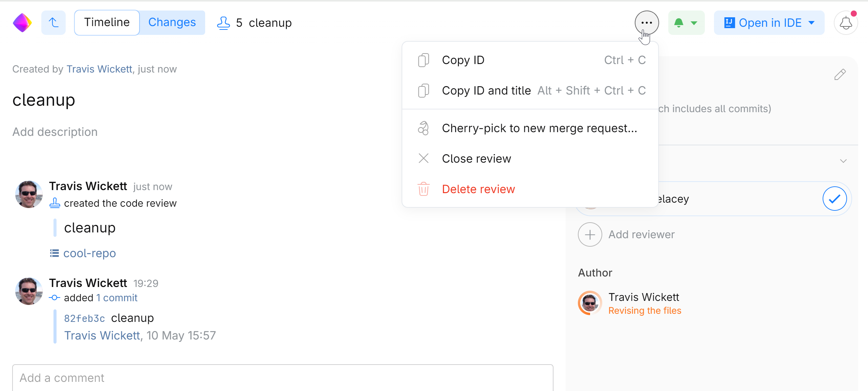Open the cool-repo repository link
This screenshot has width=868, height=391.
point(89,253)
